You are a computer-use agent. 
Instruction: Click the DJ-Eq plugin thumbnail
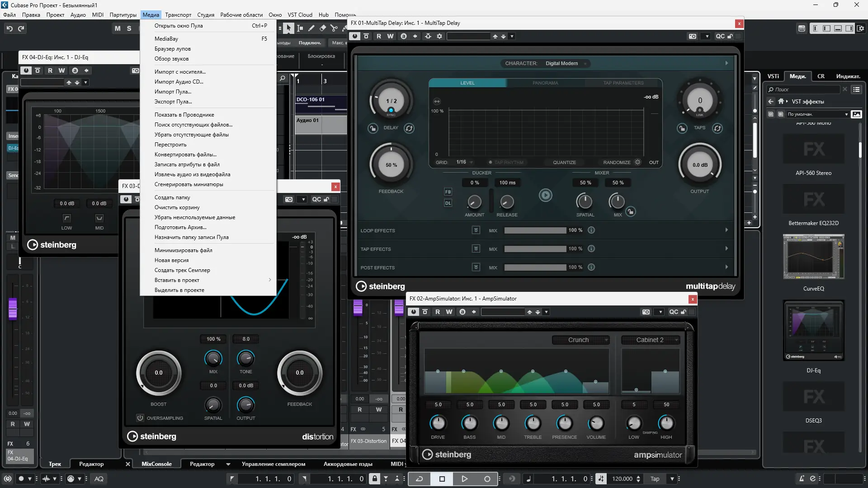[813, 331]
